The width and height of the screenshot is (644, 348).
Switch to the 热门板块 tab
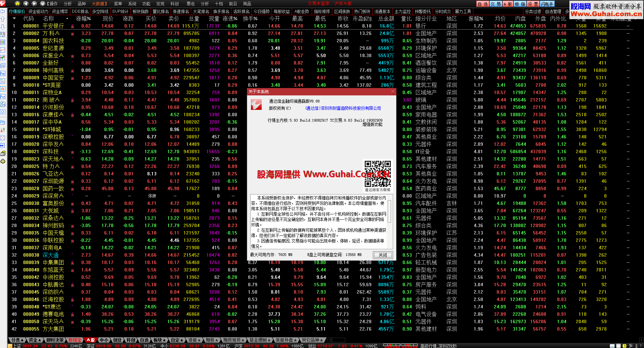(x=362, y=11)
